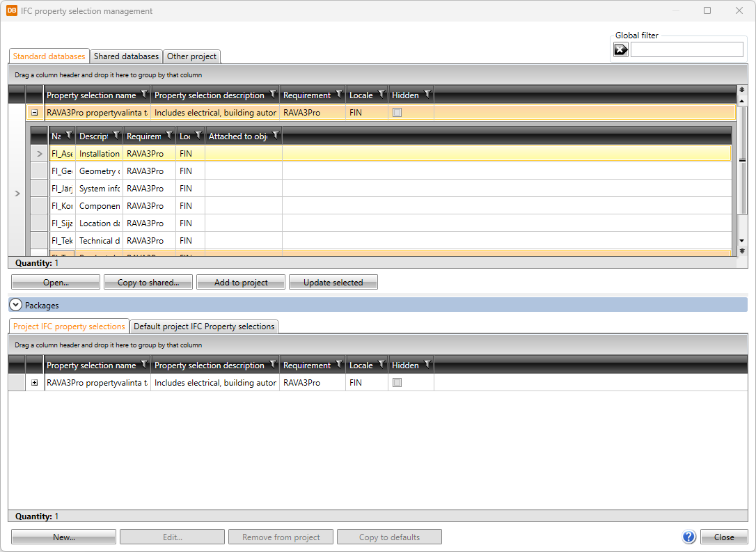The width and height of the screenshot is (756, 552).
Task: Open the Hidden column filter in upper grid
Action: [427, 94]
